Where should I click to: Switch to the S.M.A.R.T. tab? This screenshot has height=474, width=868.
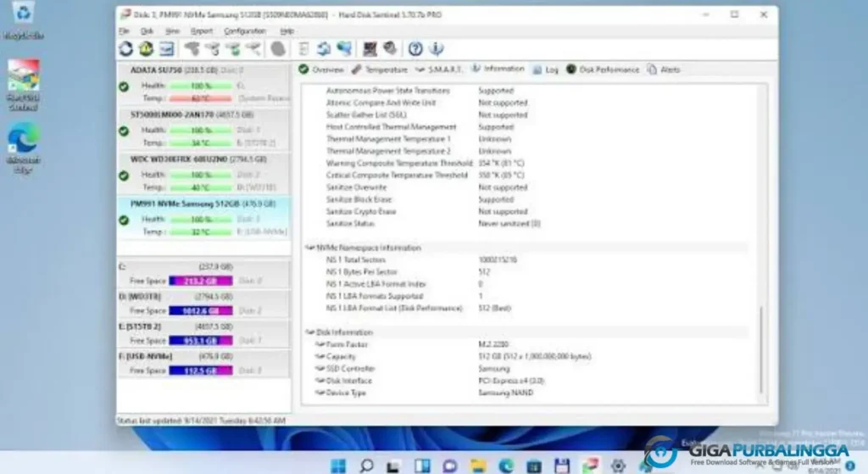pyautogui.click(x=439, y=70)
